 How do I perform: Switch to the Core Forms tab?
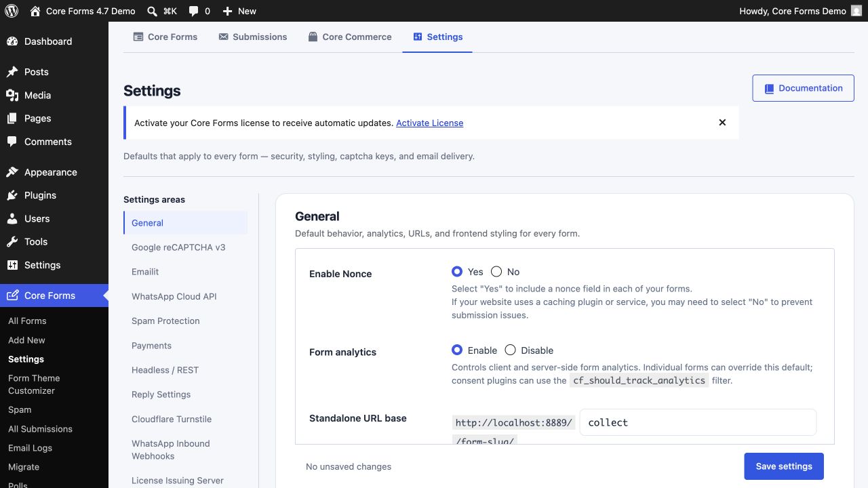[x=165, y=37]
